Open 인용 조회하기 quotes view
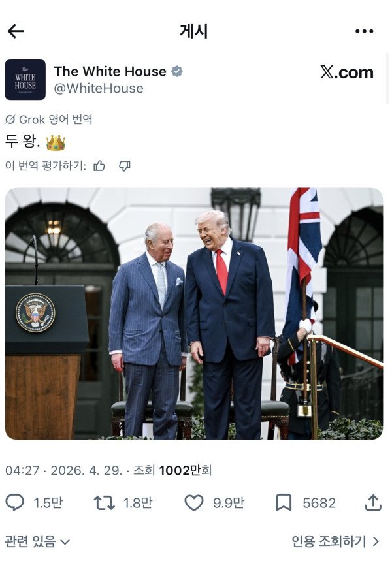392x576 pixels. (335, 541)
